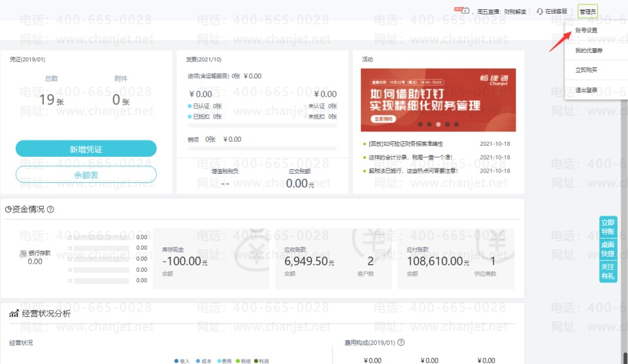Click the 已认证 0张 status
Image resolution: width=628 pixels, height=364 pixels.
click(x=205, y=106)
